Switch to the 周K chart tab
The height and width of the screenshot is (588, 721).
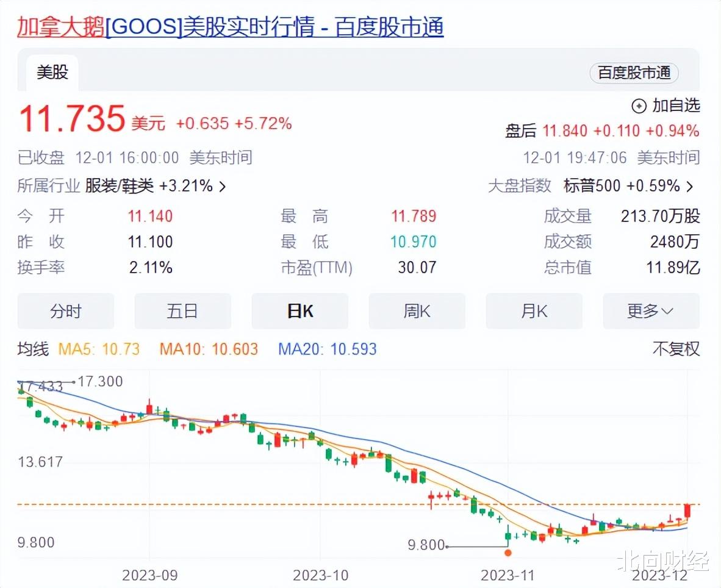coord(417,311)
